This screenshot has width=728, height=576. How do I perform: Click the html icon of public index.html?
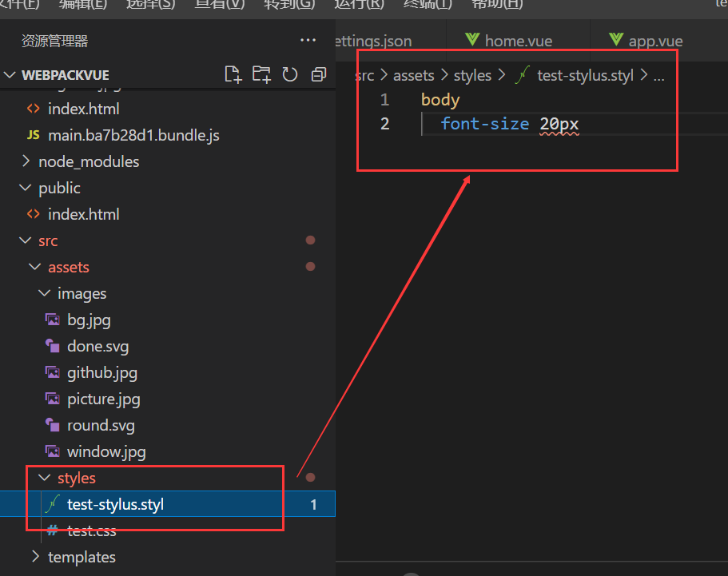click(x=33, y=214)
